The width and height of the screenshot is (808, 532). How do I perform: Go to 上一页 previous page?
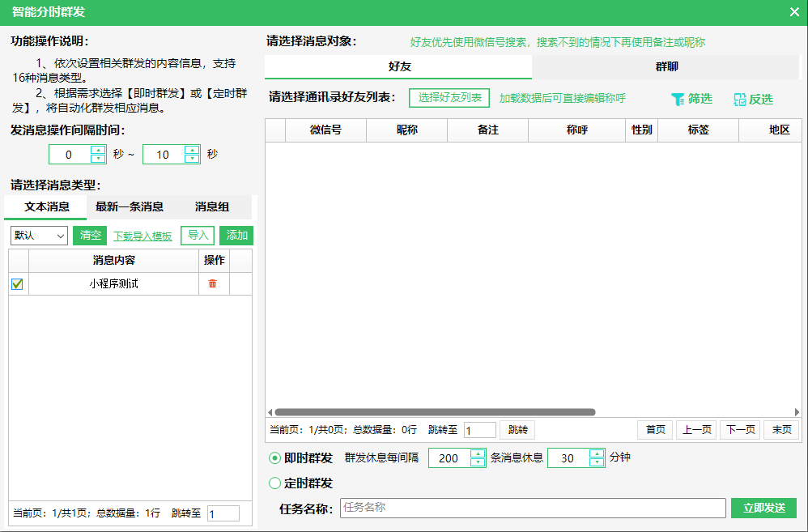point(697,429)
